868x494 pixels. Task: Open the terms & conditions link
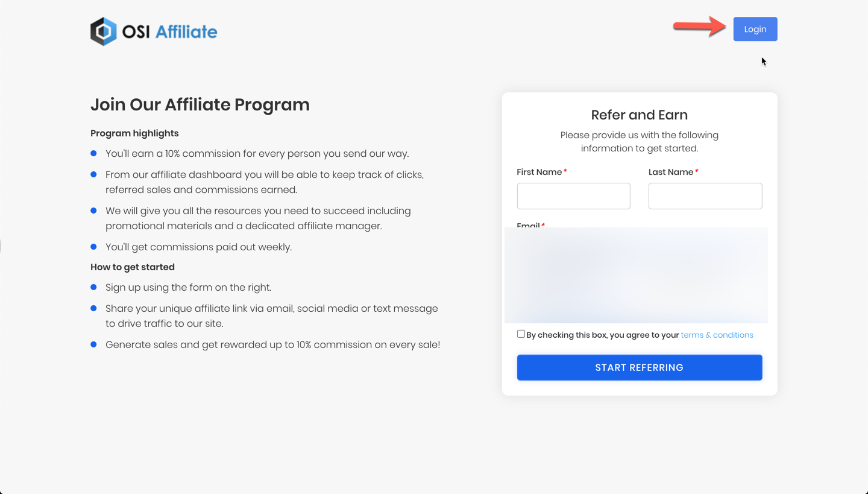[717, 335]
